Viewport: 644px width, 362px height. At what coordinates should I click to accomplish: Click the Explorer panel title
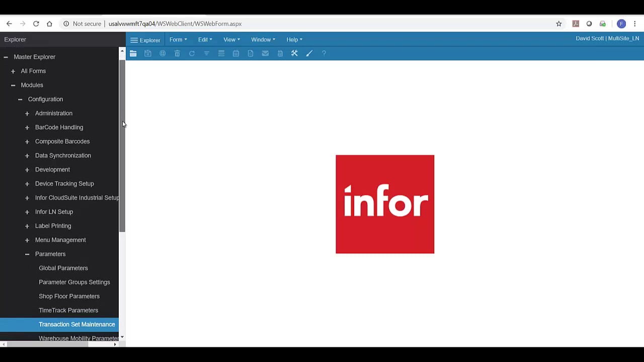click(x=15, y=39)
